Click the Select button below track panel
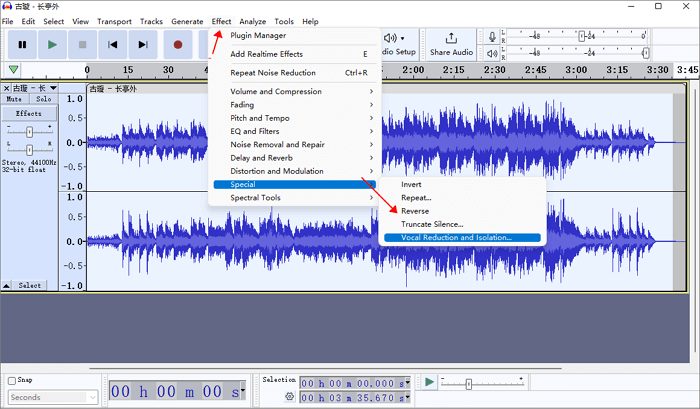The width and height of the screenshot is (700, 409). pyautogui.click(x=30, y=285)
